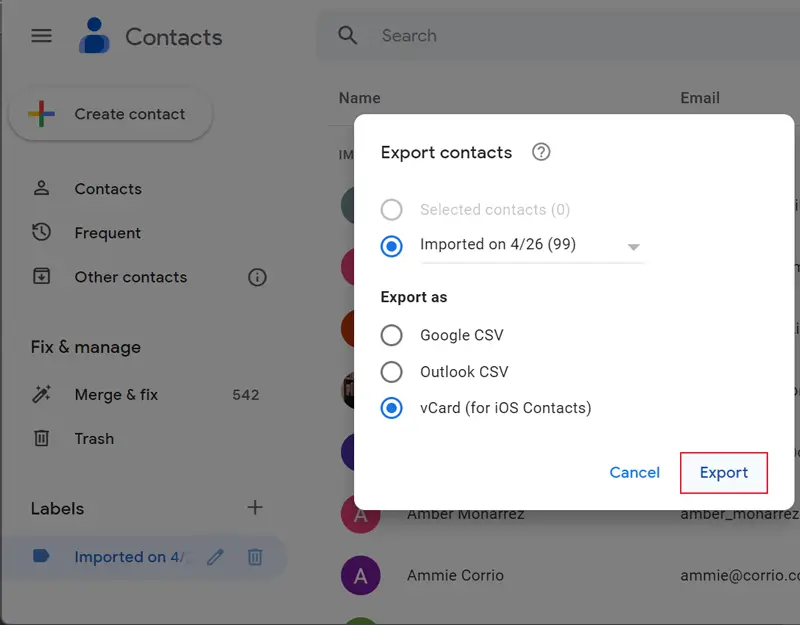Expand the Imported on 4/26 dropdown
The height and width of the screenshot is (625, 800).
633,247
